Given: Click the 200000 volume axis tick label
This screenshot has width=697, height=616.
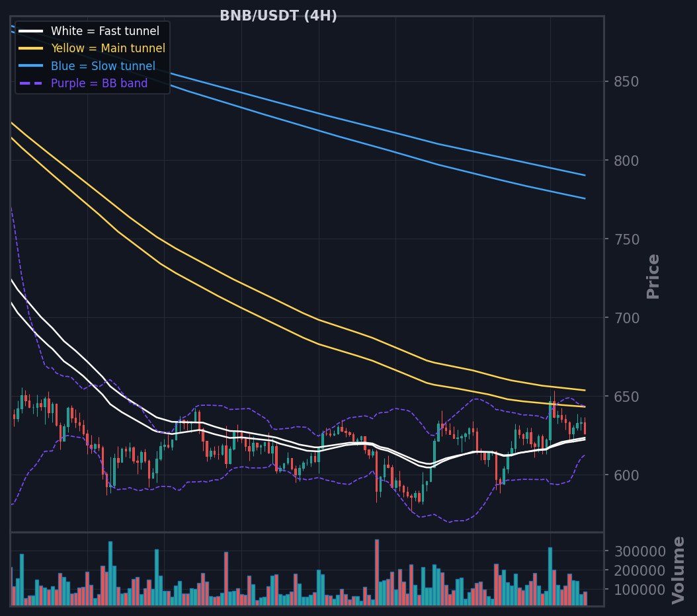Looking at the screenshot, I should pos(639,570).
